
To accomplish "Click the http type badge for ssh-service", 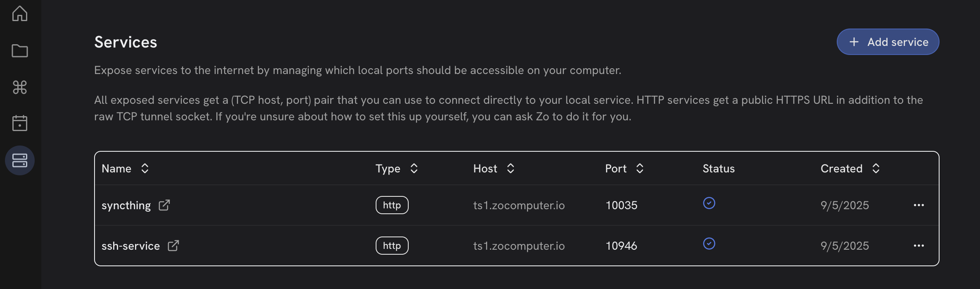I will 392,246.
